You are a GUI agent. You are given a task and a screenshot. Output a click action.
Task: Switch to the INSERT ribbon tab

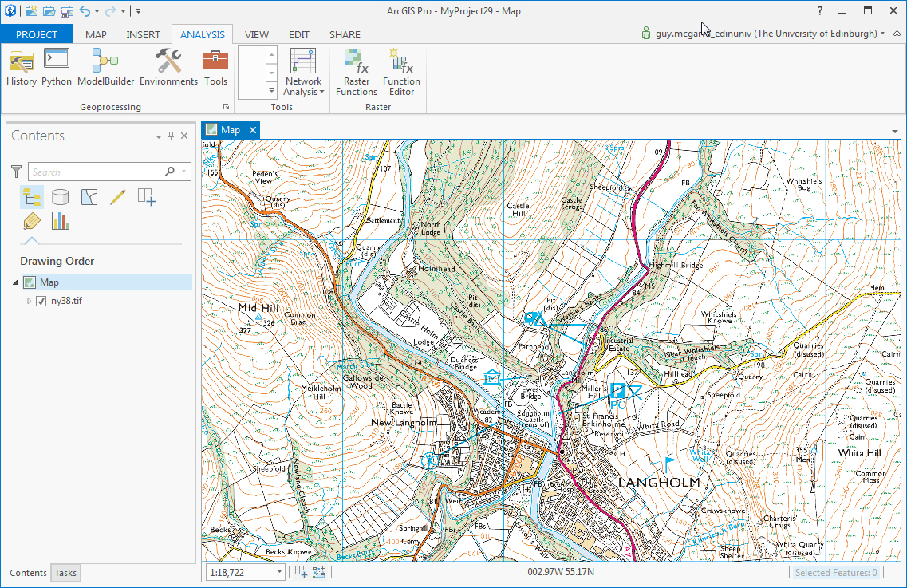(143, 35)
